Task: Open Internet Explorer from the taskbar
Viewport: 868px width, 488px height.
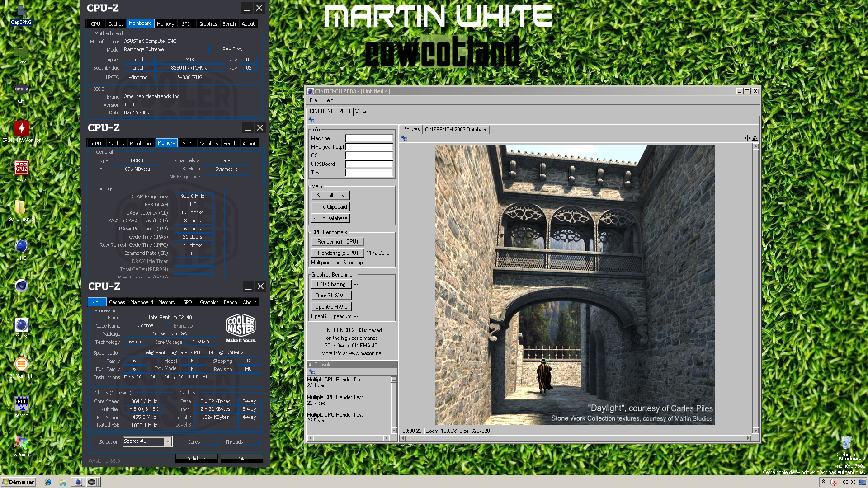Action: (48, 482)
